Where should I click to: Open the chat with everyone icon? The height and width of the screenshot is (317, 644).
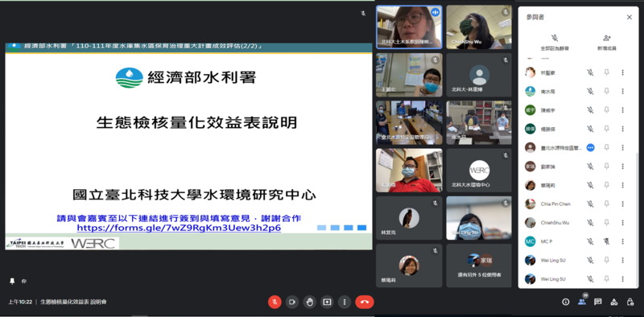tap(598, 302)
